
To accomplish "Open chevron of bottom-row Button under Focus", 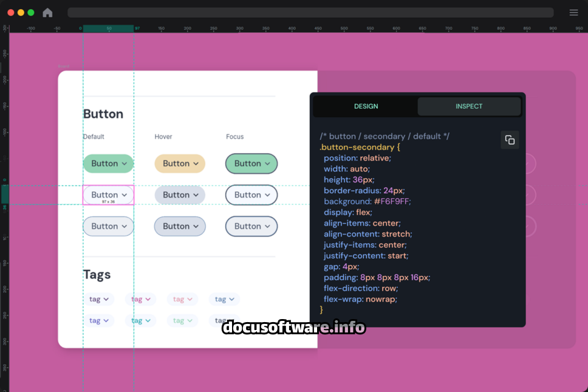I will (267, 227).
